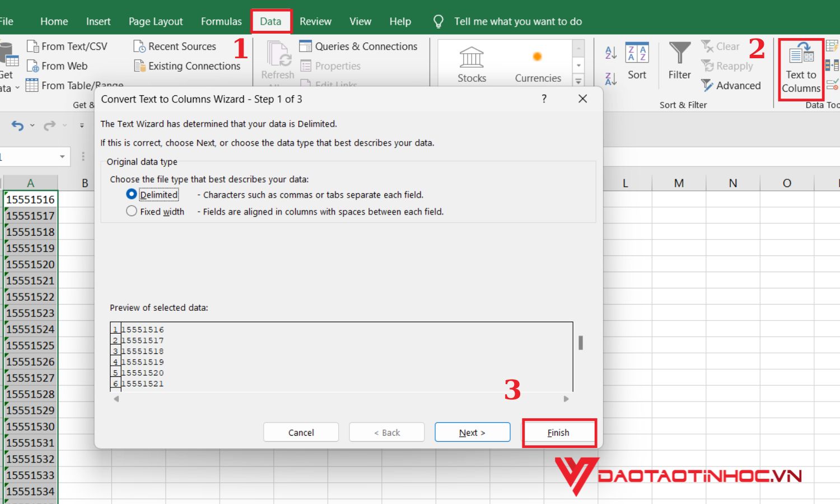Click the Back button in the wizard
840x504 pixels.
pyautogui.click(x=387, y=432)
